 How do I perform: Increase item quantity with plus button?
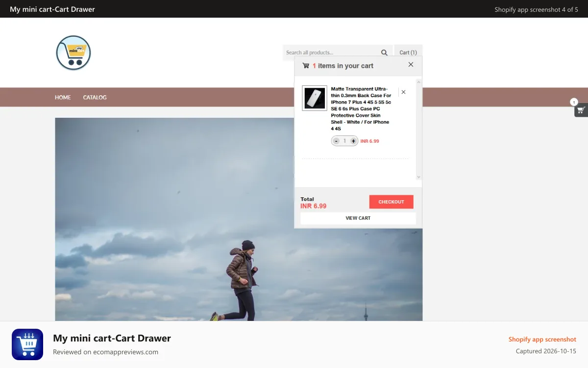[x=353, y=141]
